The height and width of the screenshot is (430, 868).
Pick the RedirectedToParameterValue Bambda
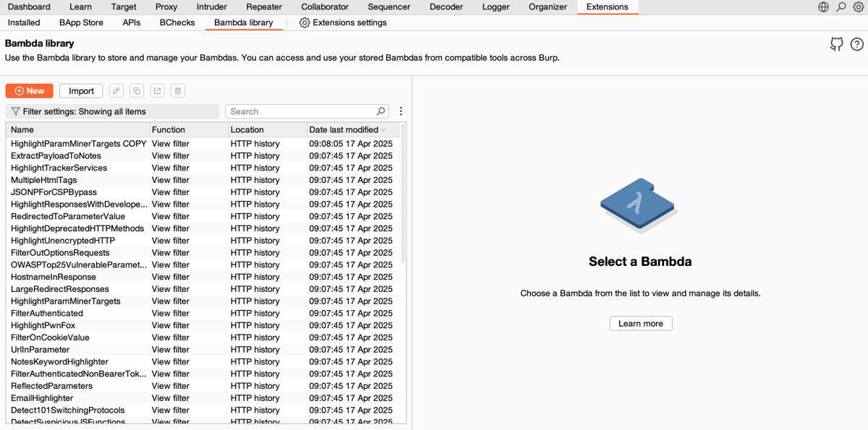pyautogui.click(x=203, y=217)
